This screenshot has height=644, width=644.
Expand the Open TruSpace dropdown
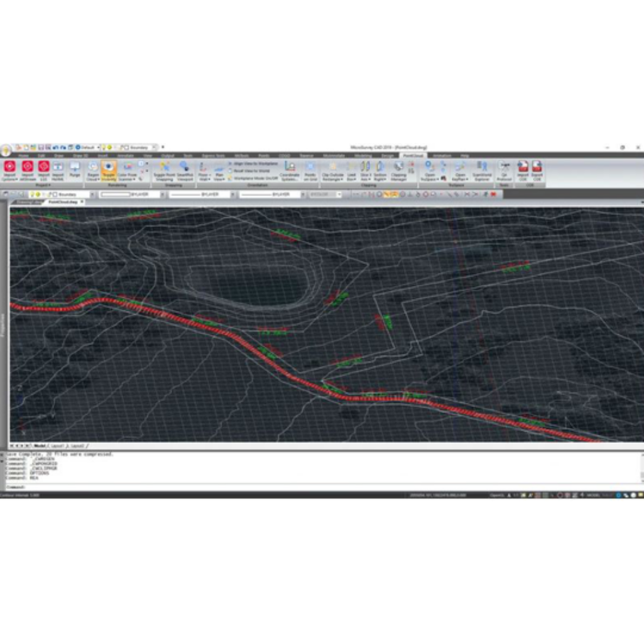[x=430, y=179]
